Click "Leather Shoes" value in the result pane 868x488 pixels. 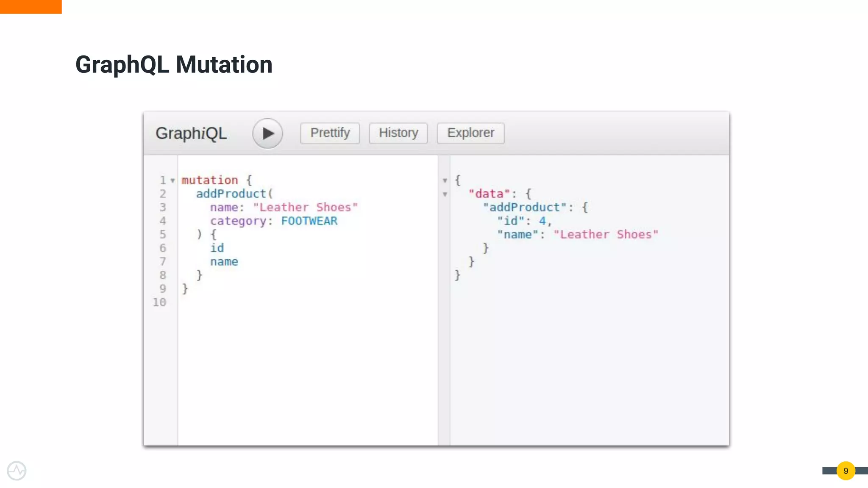[606, 234]
